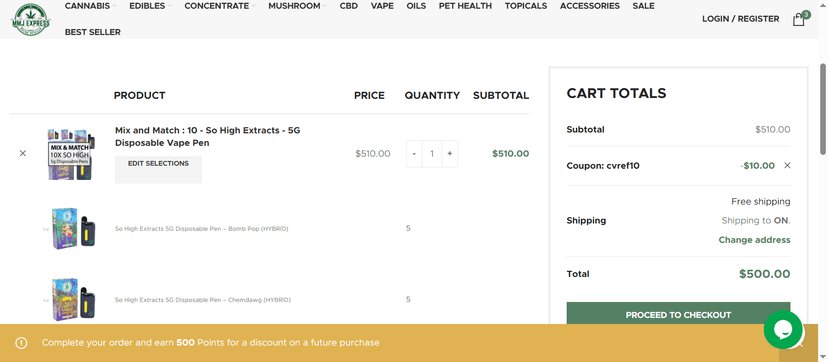The image size is (828, 362).
Task: Click EDIT SELECTIONS button
Action: tap(158, 169)
